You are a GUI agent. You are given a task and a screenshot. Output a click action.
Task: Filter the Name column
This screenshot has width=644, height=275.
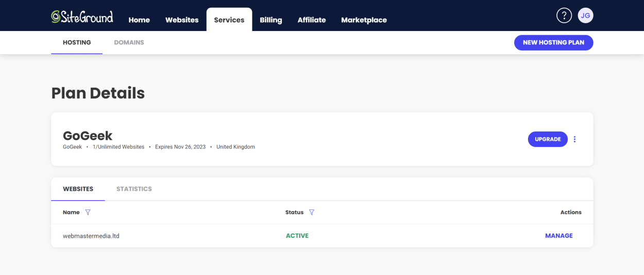click(x=88, y=213)
